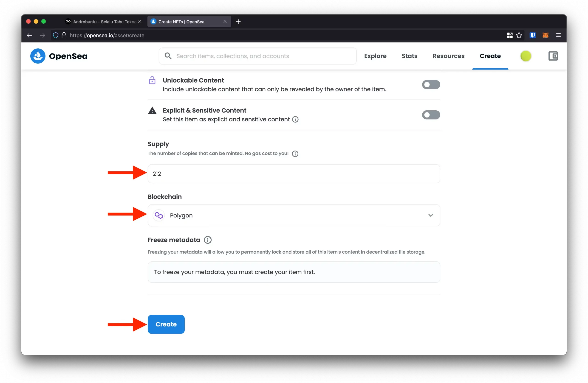Click info icon beside explicit content text
The image size is (588, 383).
pos(295,119)
